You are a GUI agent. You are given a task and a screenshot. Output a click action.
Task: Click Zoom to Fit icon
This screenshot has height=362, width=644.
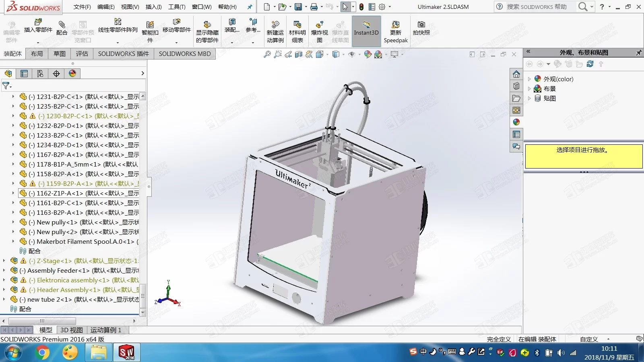point(267,54)
